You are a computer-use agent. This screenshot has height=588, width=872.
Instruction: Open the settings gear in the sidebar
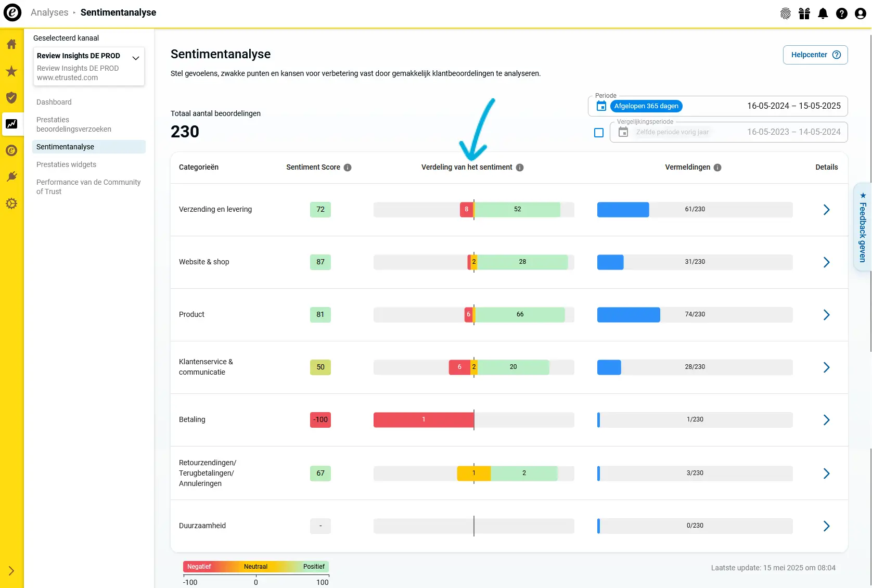(11, 203)
